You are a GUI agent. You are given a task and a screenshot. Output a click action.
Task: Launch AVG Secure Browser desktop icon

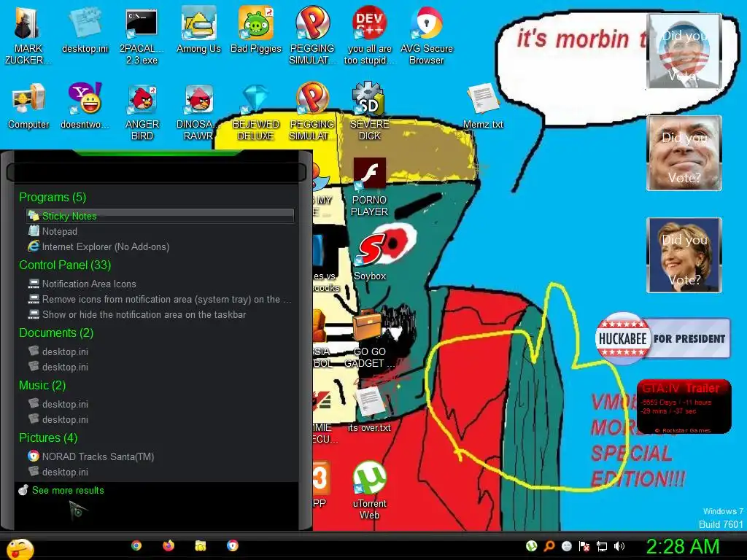tap(426, 36)
